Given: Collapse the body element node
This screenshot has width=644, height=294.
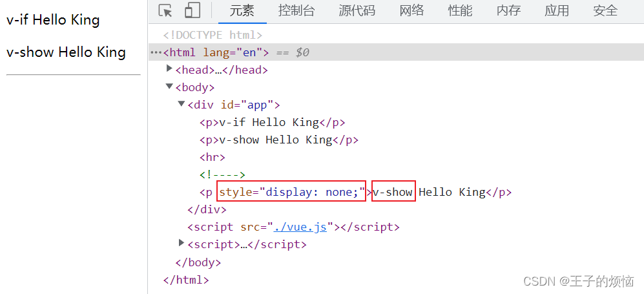Looking at the screenshot, I should click(170, 87).
